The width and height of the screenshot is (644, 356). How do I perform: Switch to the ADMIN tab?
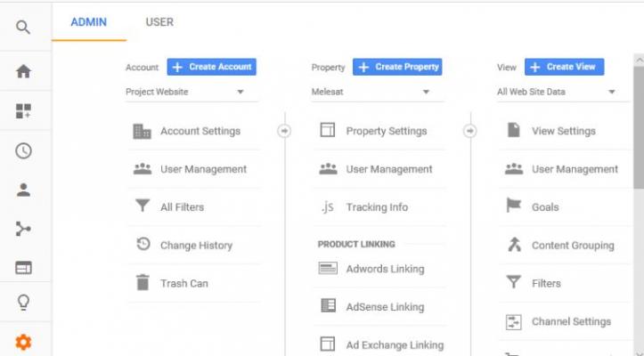coord(89,22)
